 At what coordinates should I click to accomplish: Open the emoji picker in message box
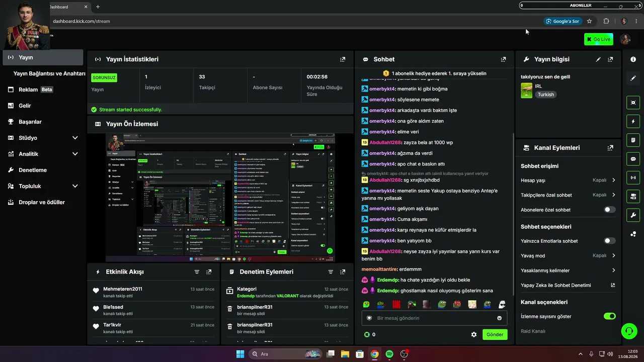499,318
